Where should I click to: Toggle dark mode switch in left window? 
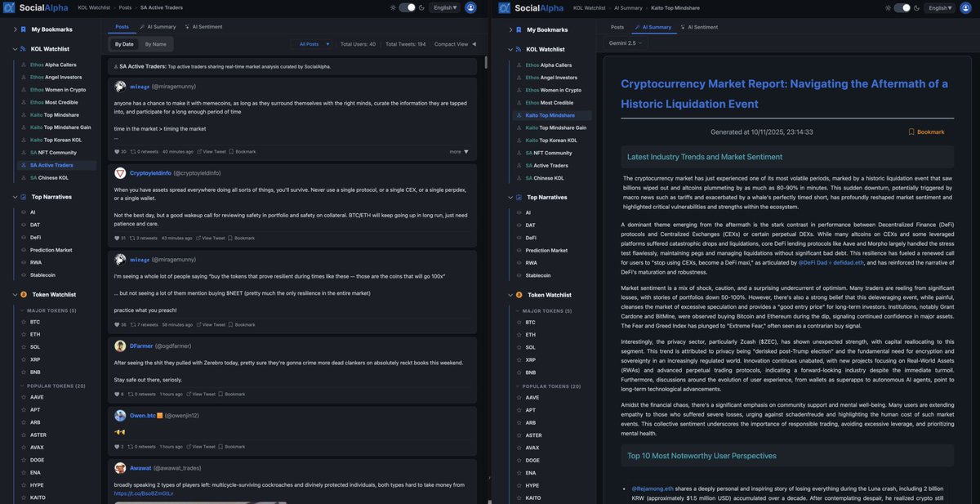tap(407, 7)
